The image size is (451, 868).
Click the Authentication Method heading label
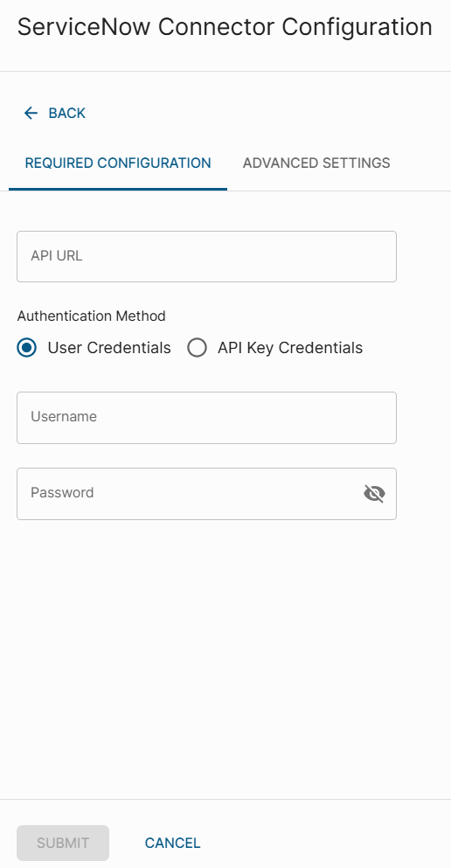tap(91, 316)
